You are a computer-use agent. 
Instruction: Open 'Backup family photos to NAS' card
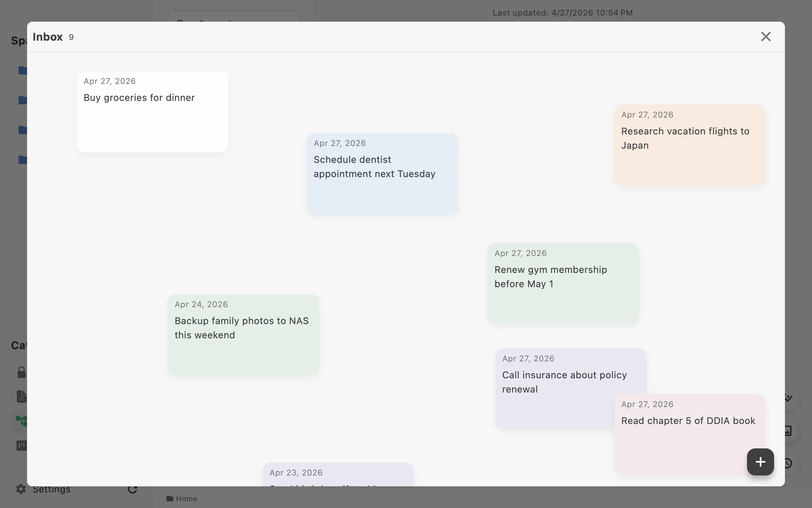(x=243, y=335)
